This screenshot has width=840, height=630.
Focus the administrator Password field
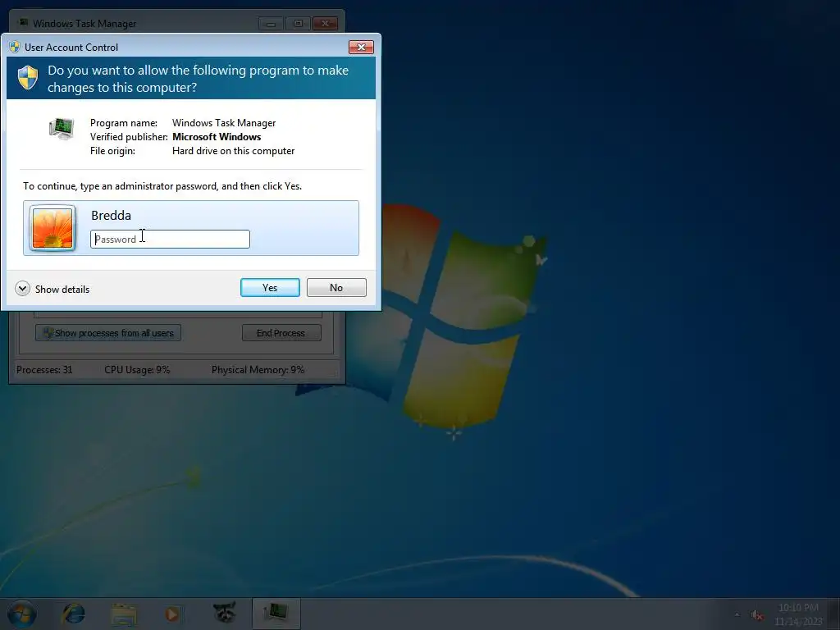point(170,239)
